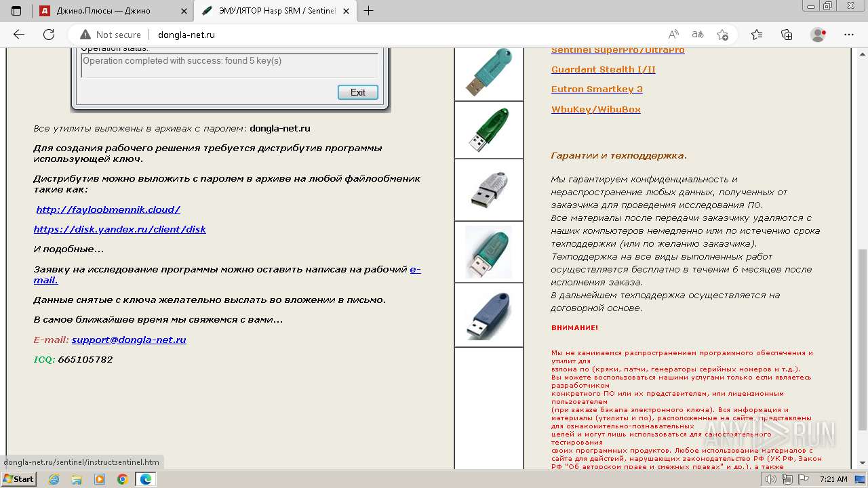This screenshot has width=868, height=488.
Task: Click the support@dongla-net.ru email link
Action: (129, 340)
